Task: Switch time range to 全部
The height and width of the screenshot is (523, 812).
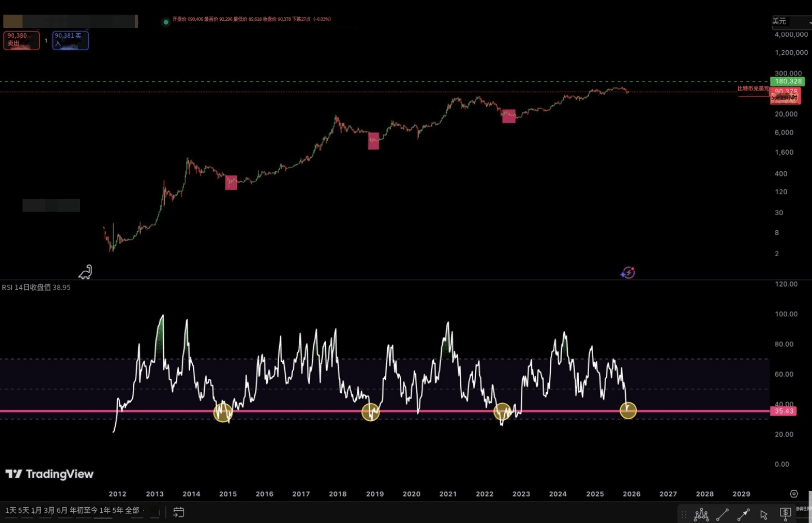Action: click(x=132, y=510)
